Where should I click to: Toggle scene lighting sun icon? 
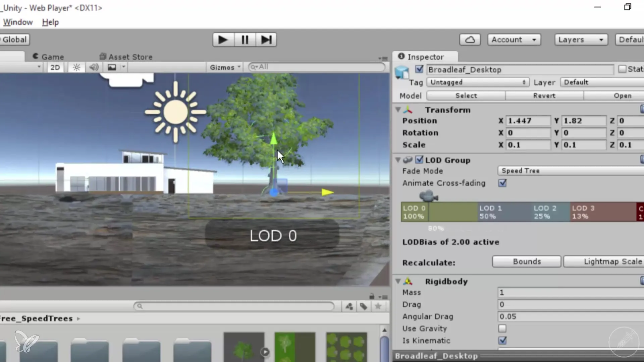(76, 67)
